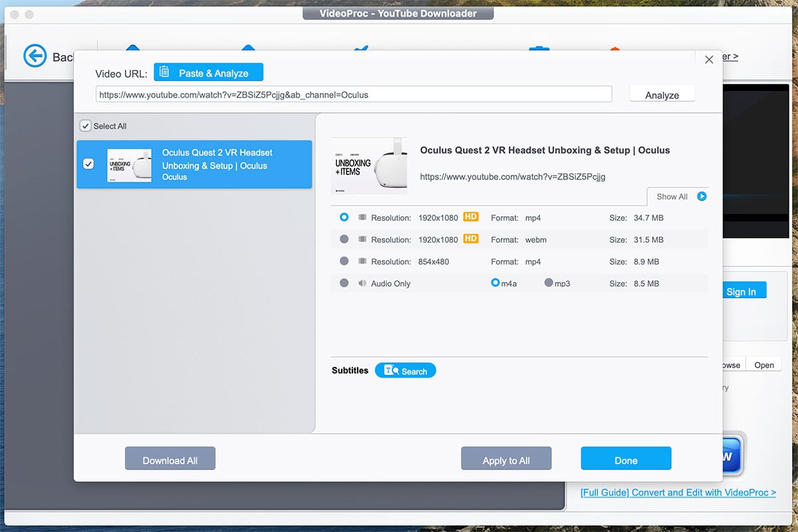Click the "Video URL:" label

(122, 74)
